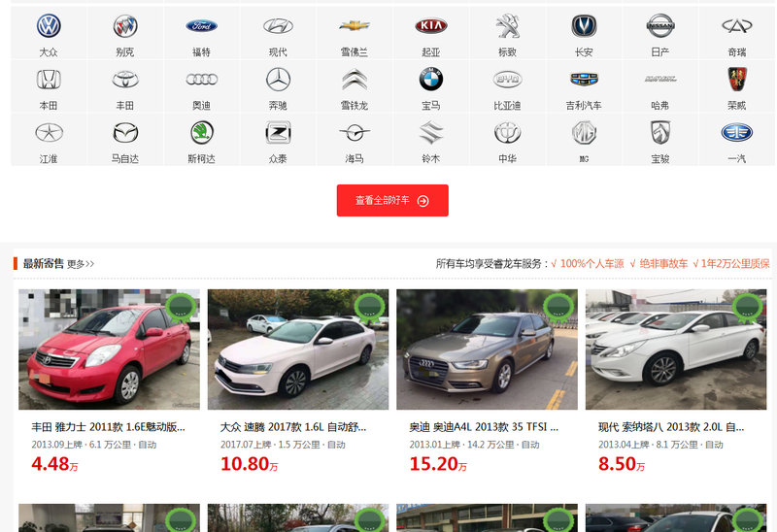777x532 pixels.
Task: Select the BMW (宝马) roundel icon
Action: [x=431, y=80]
